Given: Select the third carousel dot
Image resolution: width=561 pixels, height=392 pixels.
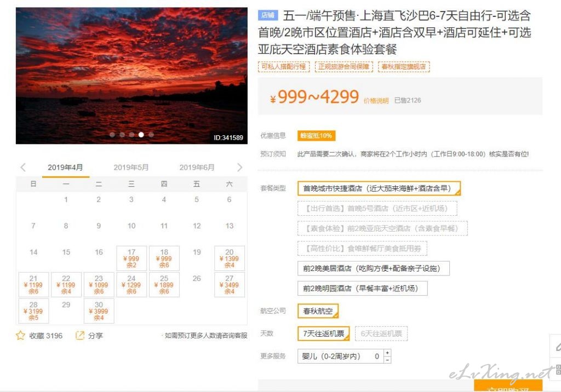Looking at the screenshot, I should 131,135.
